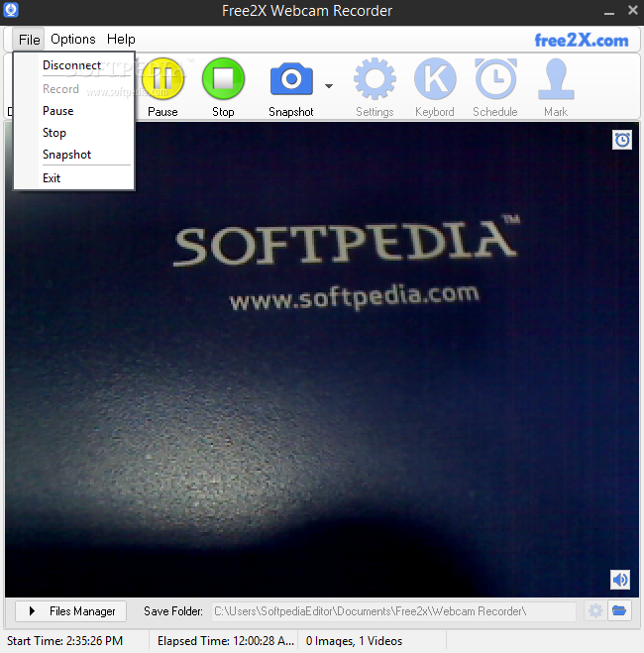Click the '0 Images, 1 Videos' status
The width and height of the screenshot is (644, 653).
pyautogui.click(x=355, y=641)
